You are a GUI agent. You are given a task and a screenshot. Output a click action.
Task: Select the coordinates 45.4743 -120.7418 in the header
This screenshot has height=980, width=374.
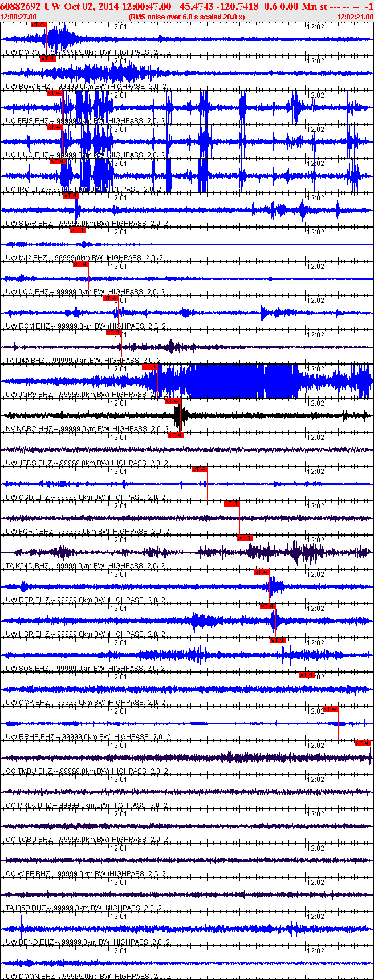pos(219,6)
